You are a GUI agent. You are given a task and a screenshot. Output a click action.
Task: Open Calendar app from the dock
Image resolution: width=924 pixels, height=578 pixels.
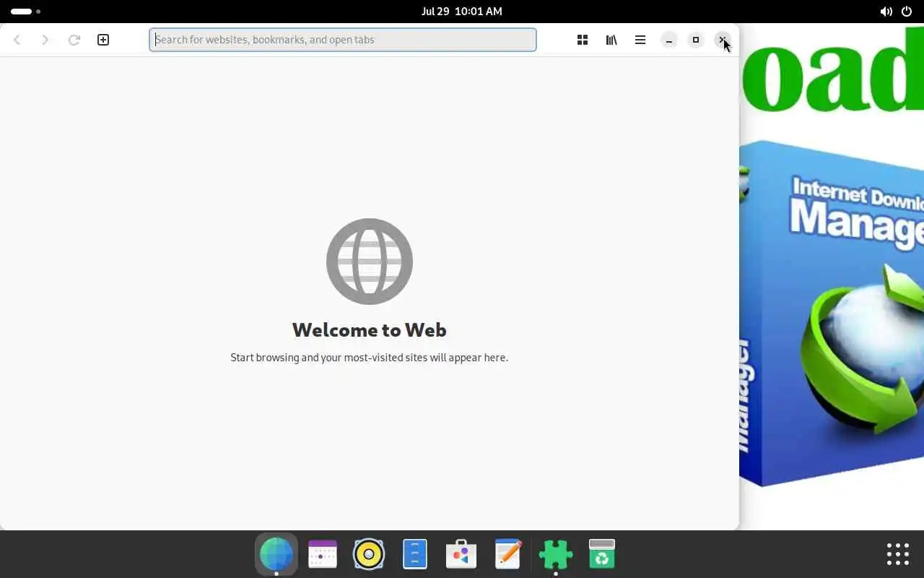323,554
